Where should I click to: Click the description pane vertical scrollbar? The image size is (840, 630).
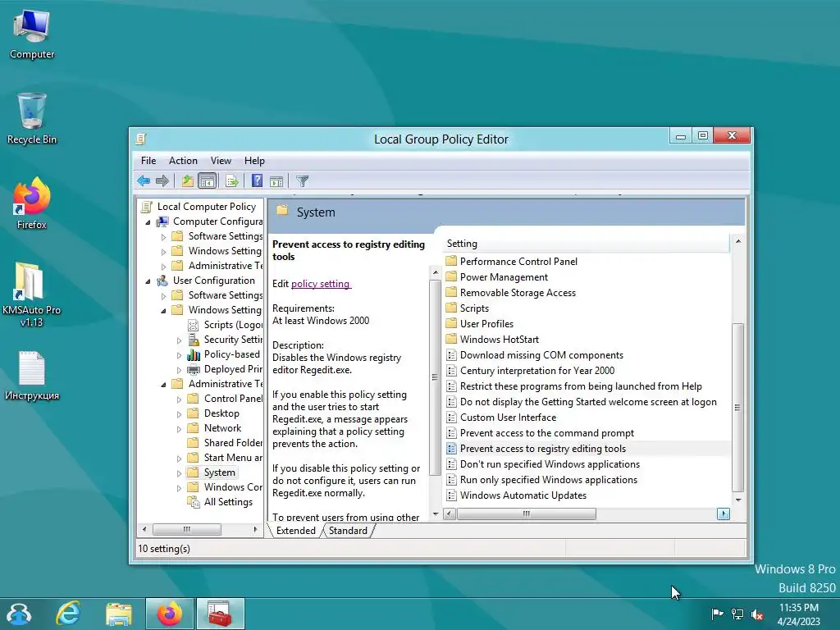point(435,377)
